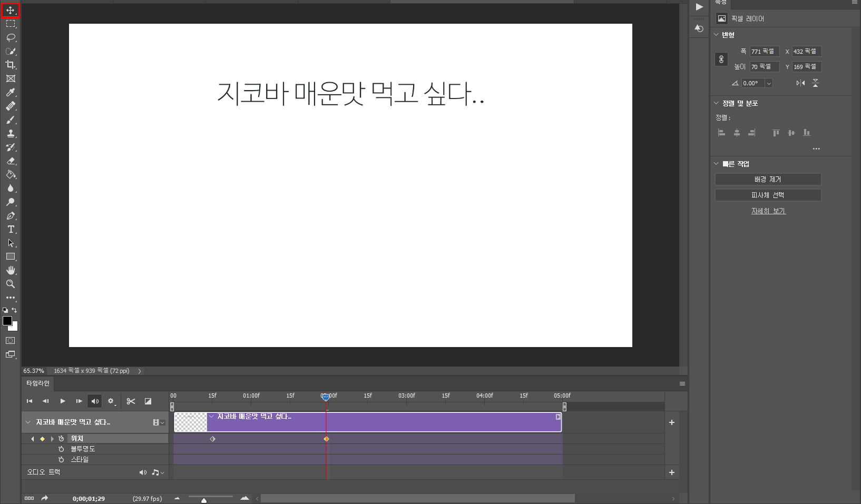Add audio to the audio track
This screenshot has height=504, width=861.
tap(672, 472)
